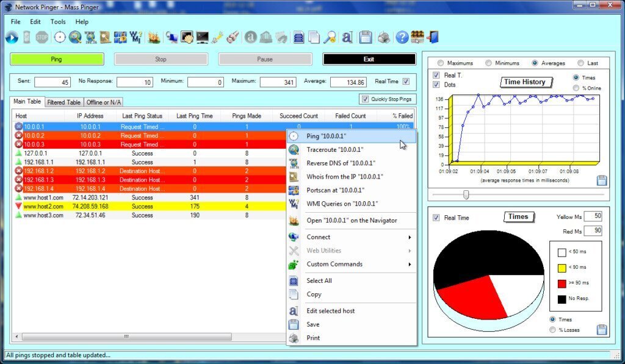Viewport: 625px width, 364px height.
Task: Enable the Minimums radio button
Action: [488, 63]
